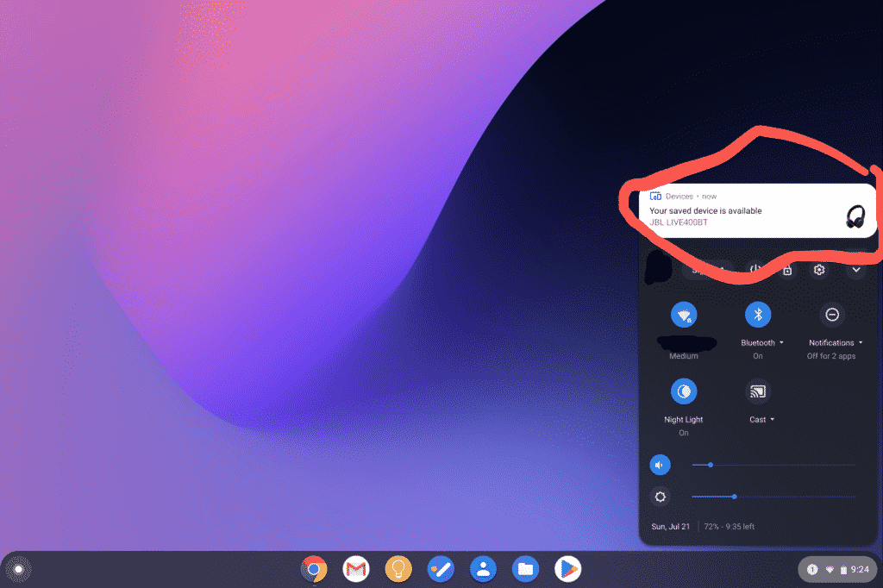Open the Cast dropdown arrow
This screenshot has height=588, width=883.
(773, 420)
